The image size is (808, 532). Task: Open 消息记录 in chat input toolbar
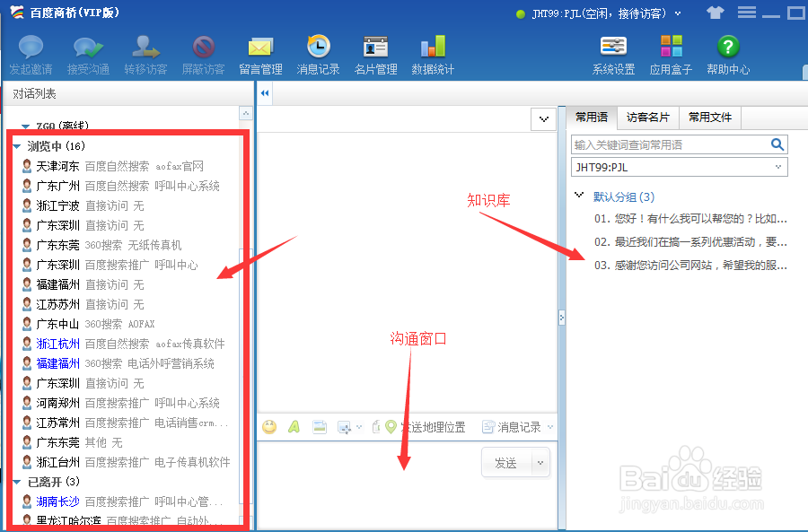click(x=513, y=427)
